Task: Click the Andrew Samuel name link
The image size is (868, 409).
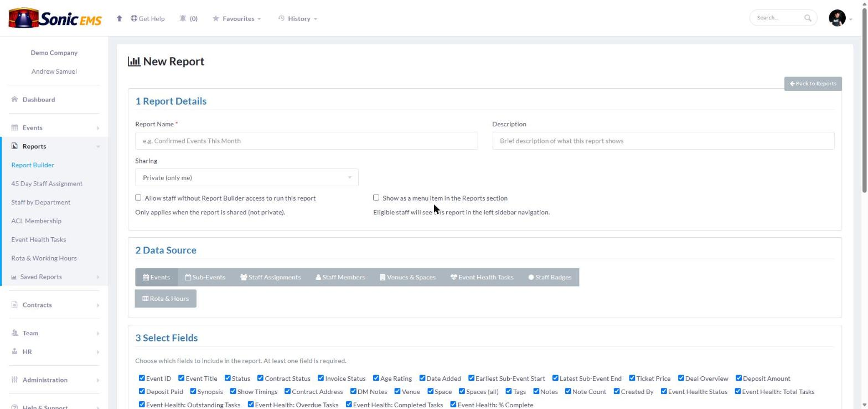Action: (x=54, y=71)
